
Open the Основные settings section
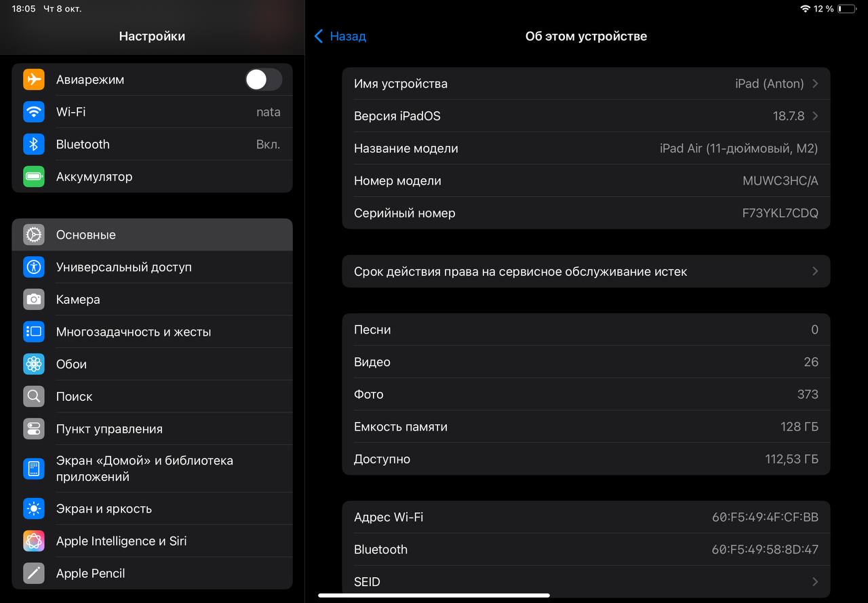point(153,235)
